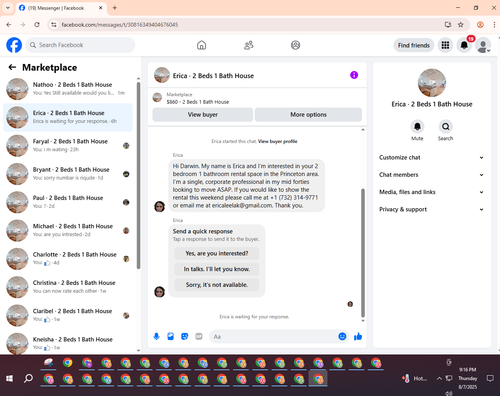Open Windows taskbar search icon
The height and width of the screenshot is (396, 500).
click(x=29, y=378)
